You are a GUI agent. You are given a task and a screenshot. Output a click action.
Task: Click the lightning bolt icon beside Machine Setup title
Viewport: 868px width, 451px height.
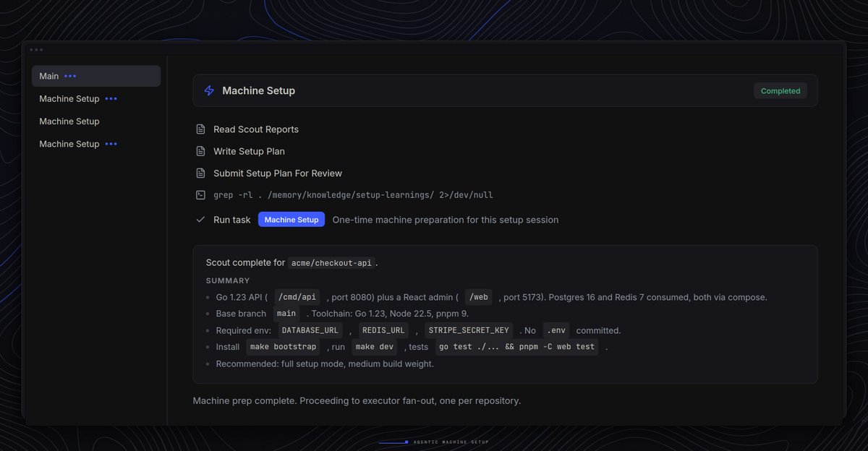[x=209, y=91]
